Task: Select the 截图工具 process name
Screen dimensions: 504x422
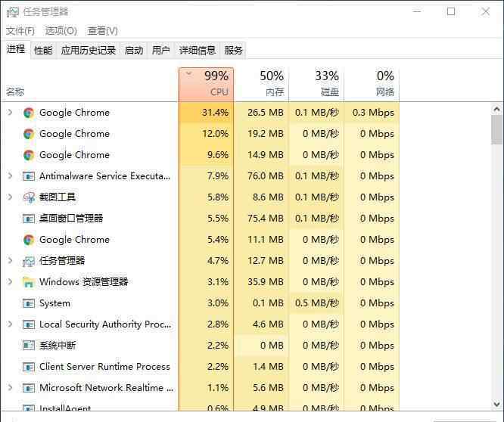Action: 58,197
